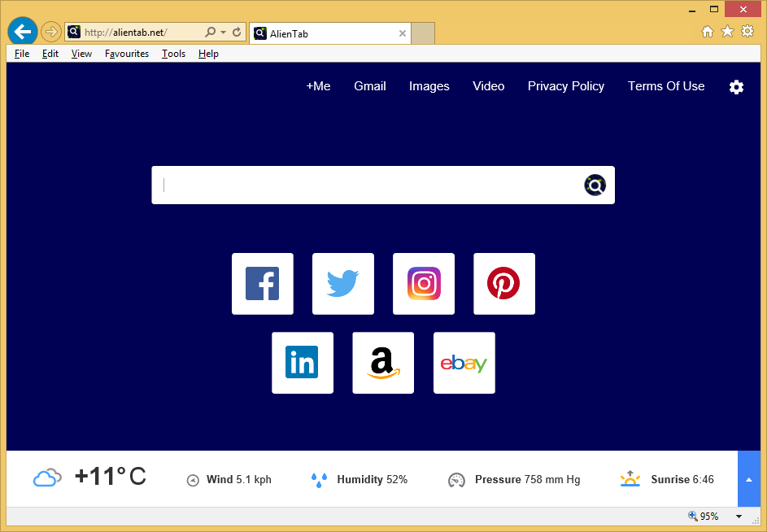
Task: Open the File menu
Action: coord(22,54)
